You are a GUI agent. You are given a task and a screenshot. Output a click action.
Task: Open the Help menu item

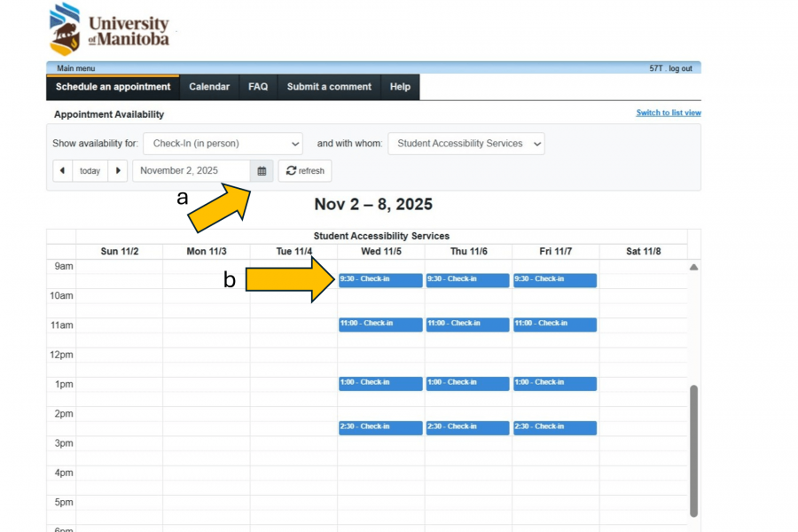399,87
